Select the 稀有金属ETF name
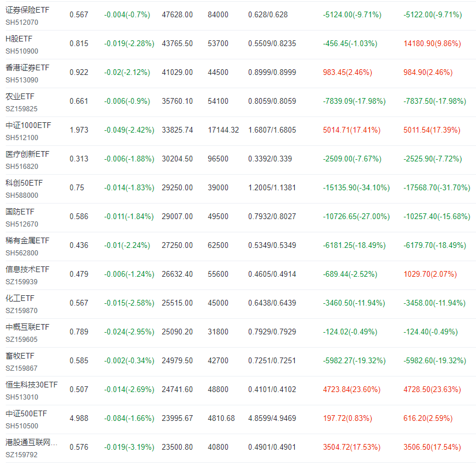The height and width of the screenshot is (463, 476). [x=27, y=240]
